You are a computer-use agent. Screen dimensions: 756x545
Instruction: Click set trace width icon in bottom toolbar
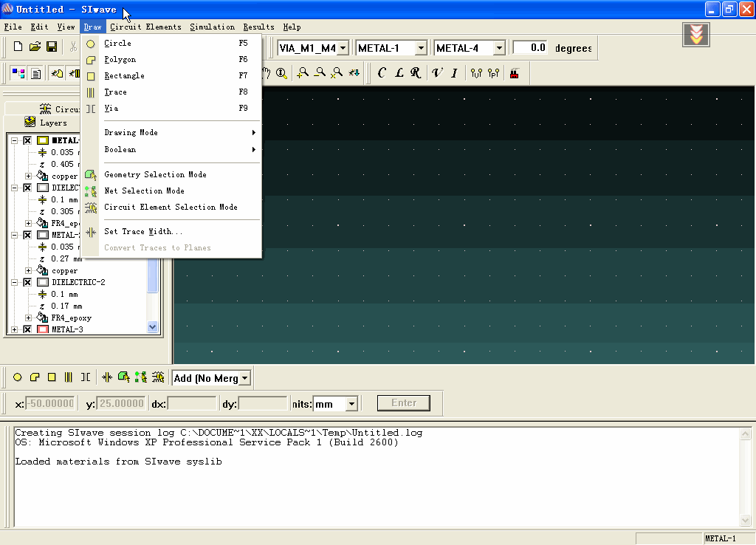point(107,377)
